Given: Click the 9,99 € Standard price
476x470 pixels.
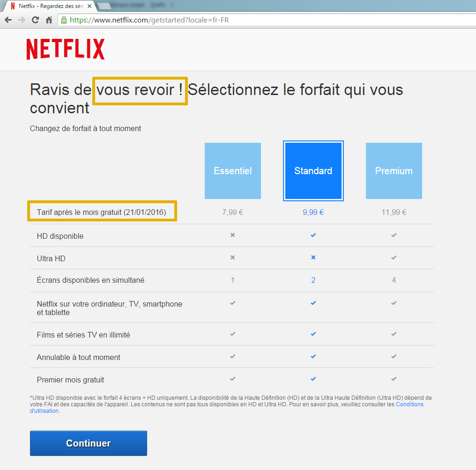Looking at the screenshot, I should (313, 212).
